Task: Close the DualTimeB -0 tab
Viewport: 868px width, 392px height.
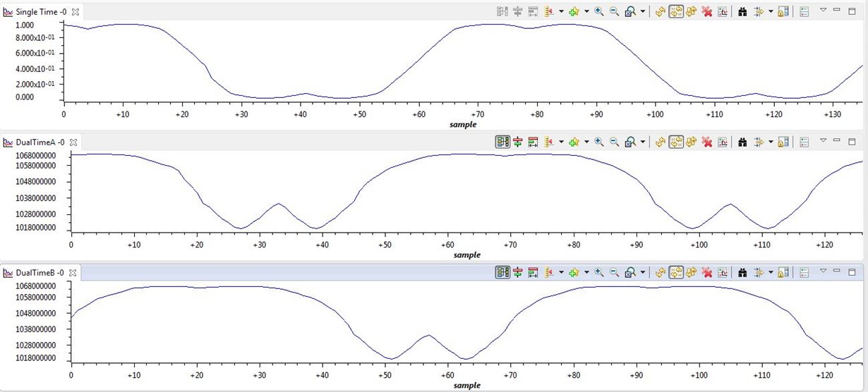Action: pyautogui.click(x=73, y=272)
